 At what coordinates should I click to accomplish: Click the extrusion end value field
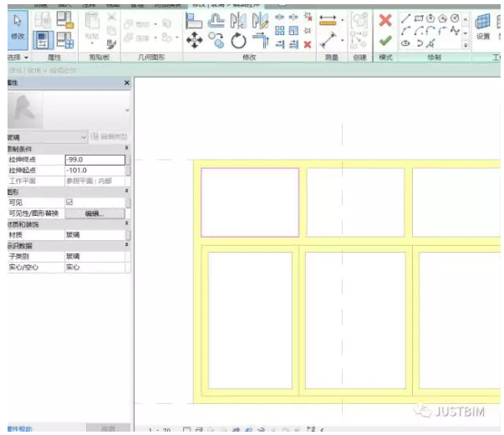[94, 160]
